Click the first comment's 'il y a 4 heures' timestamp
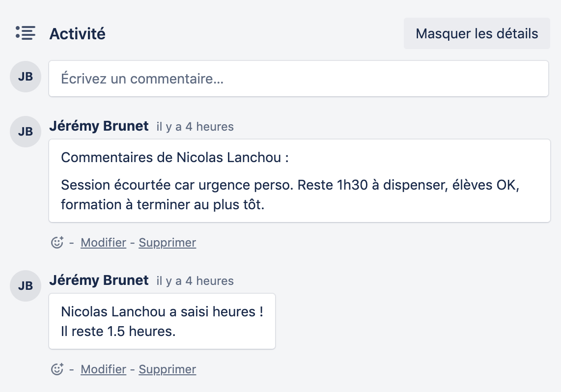The height and width of the screenshot is (392, 561). [x=195, y=127]
